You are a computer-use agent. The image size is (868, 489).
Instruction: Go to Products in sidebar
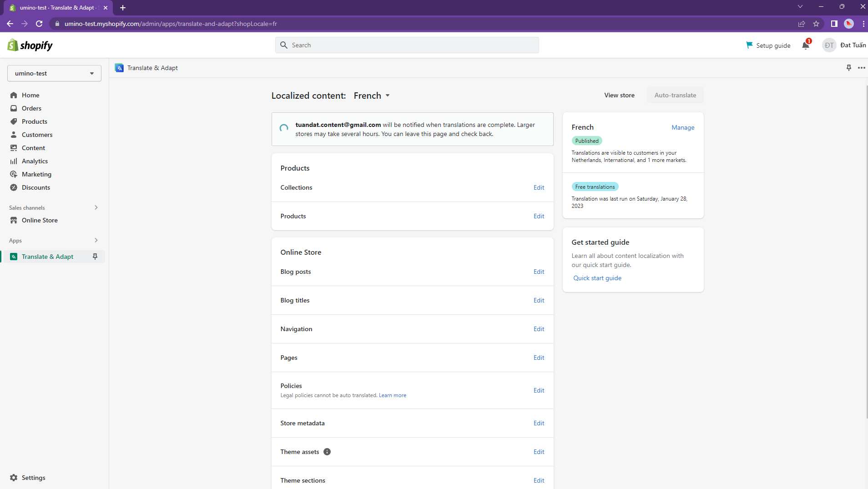[x=34, y=121]
